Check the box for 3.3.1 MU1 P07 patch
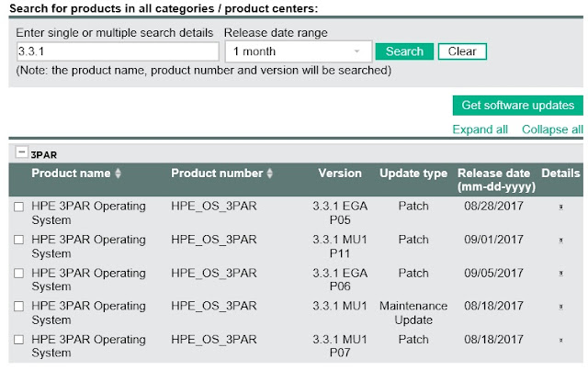 [18, 340]
